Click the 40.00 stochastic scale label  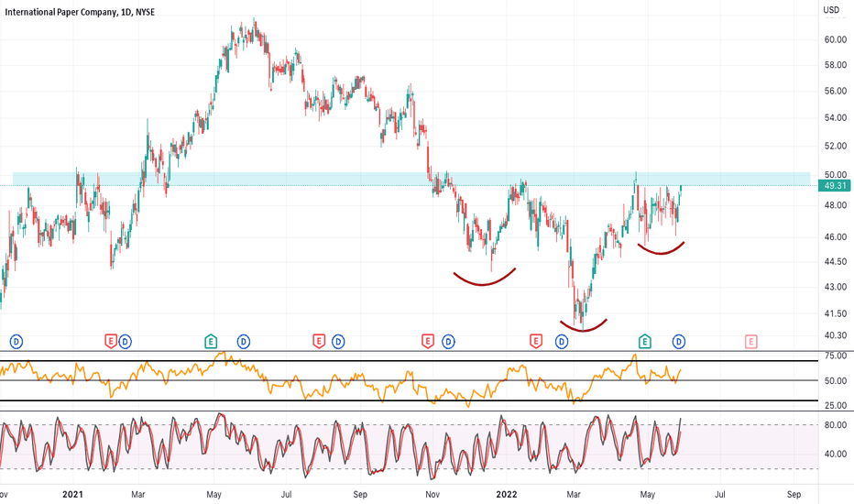836,454
